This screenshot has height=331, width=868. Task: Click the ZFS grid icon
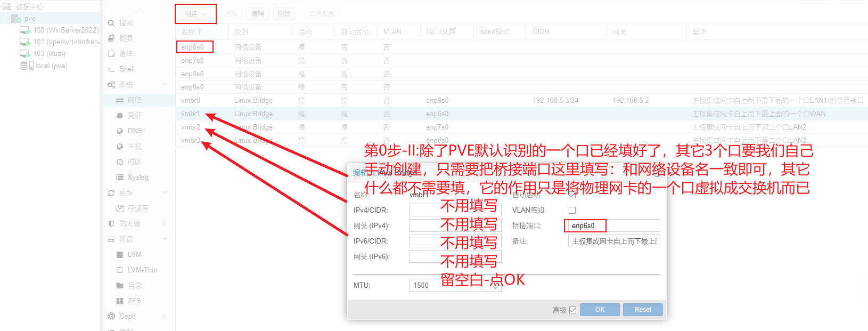pyautogui.click(x=120, y=301)
